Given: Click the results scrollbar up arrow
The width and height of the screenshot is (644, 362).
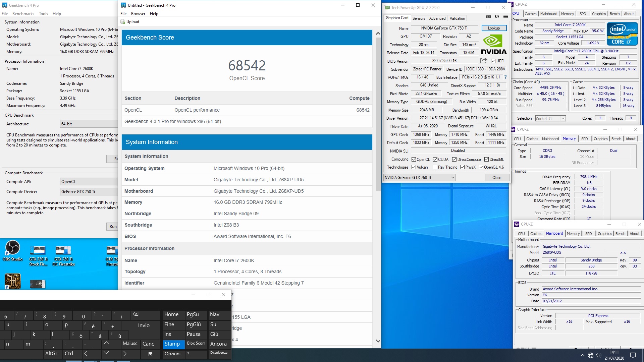Looking at the screenshot, I should click(x=378, y=34).
